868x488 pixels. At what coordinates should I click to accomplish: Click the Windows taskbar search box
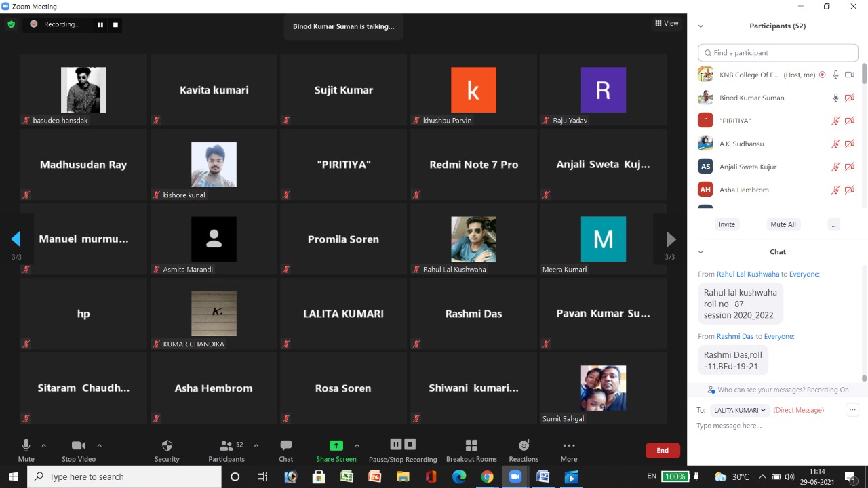click(x=124, y=476)
